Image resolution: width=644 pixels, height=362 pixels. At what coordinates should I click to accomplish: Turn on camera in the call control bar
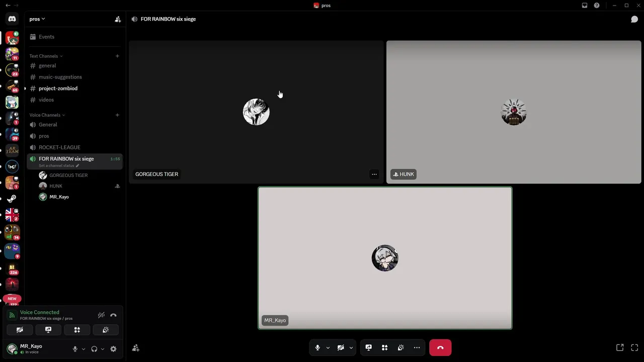click(341, 347)
